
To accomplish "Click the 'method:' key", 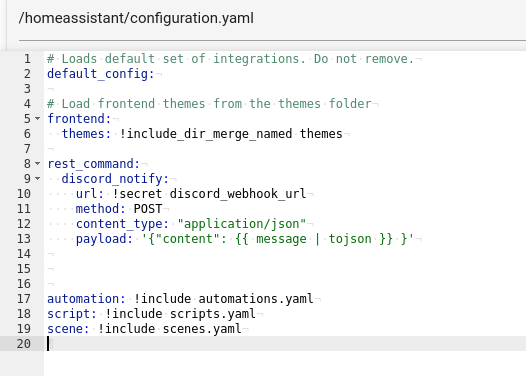I will point(100,209).
